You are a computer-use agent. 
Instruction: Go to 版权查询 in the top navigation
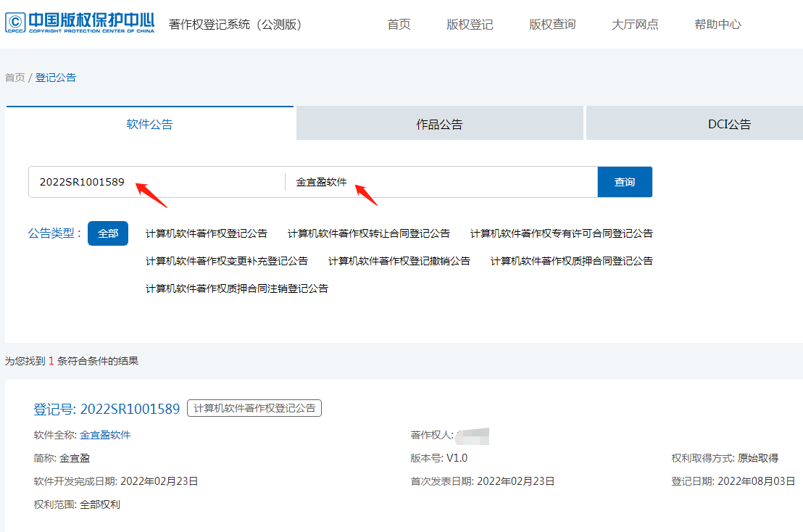click(x=552, y=24)
